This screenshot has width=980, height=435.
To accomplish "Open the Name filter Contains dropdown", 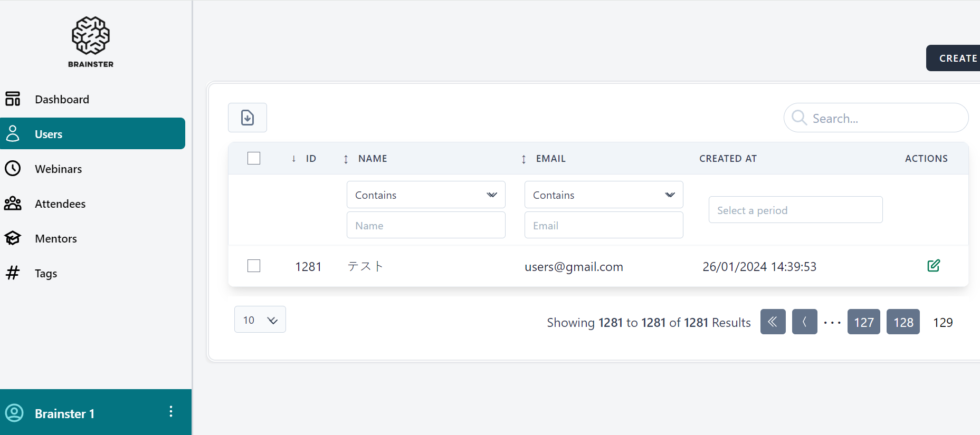I will coord(425,195).
